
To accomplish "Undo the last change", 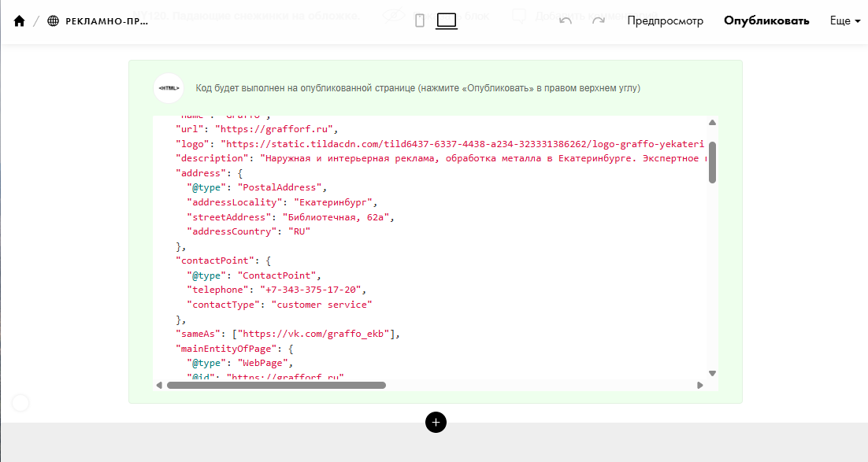I will [x=566, y=21].
